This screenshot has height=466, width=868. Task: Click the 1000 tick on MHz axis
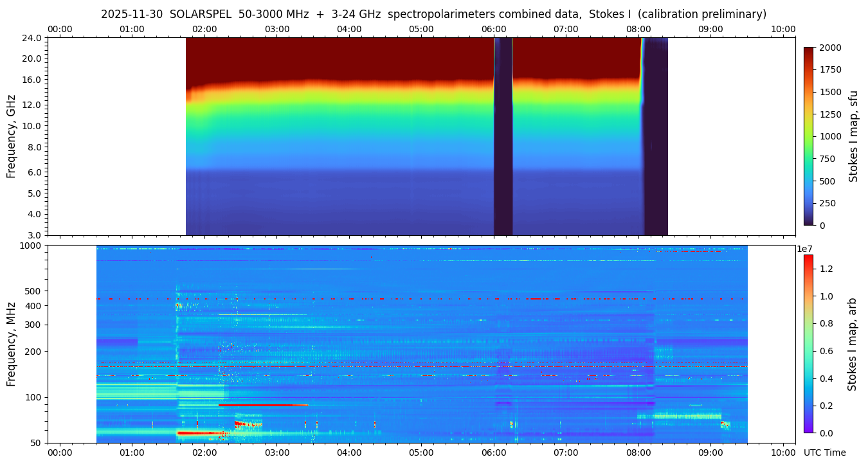pos(31,246)
